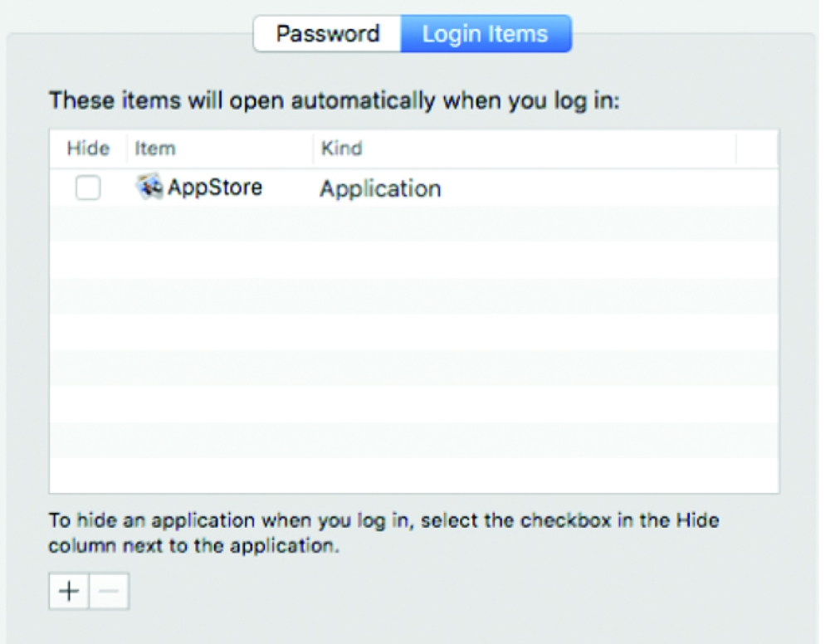The height and width of the screenshot is (644, 830).
Task: Sort list by the Hide column header
Action: pyautogui.click(x=88, y=149)
